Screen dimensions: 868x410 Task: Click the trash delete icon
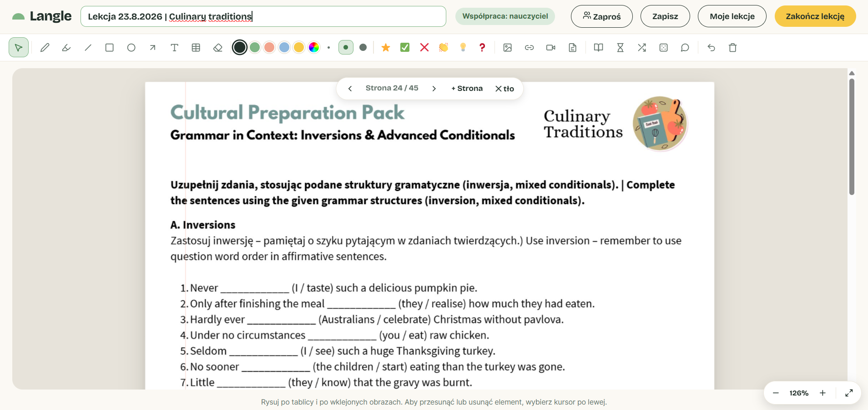click(733, 47)
